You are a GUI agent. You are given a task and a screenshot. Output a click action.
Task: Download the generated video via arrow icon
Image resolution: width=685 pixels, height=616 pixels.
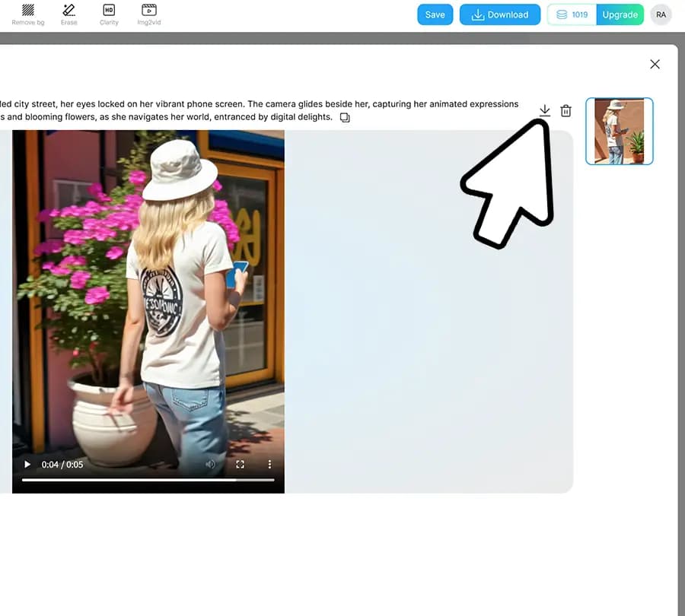pyautogui.click(x=544, y=111)
